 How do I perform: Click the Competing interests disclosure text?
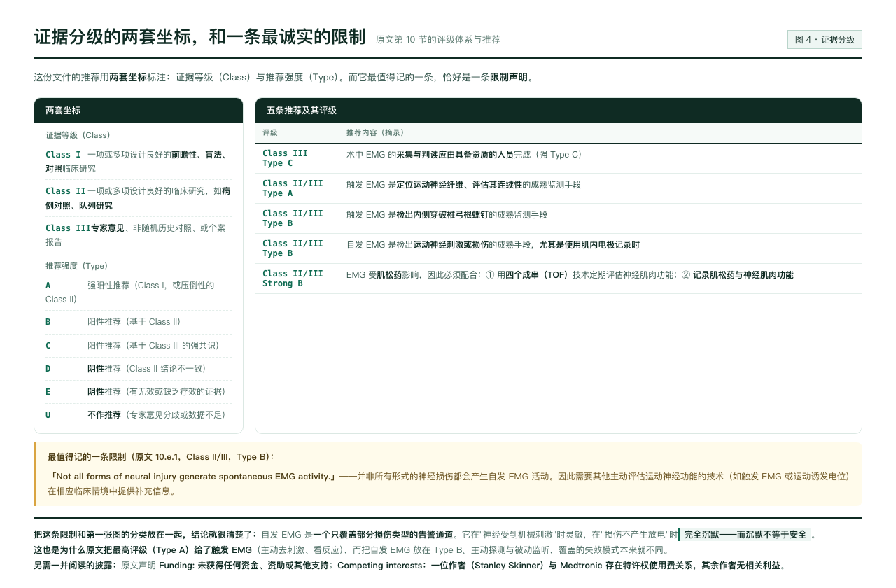click(x=561, y=566)
